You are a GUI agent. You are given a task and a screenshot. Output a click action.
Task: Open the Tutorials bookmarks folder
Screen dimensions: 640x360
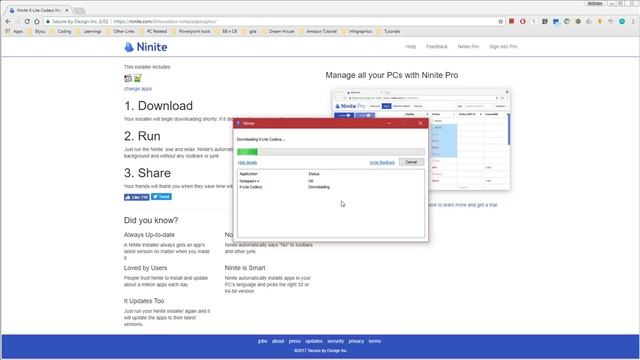click(388, 31)
